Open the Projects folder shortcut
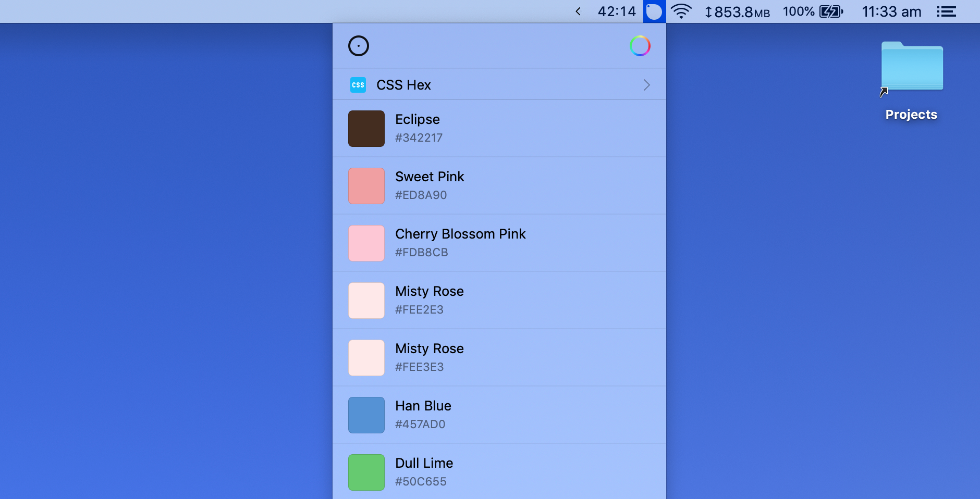Screen dimensions: 980x499 (x=912, y=68)
